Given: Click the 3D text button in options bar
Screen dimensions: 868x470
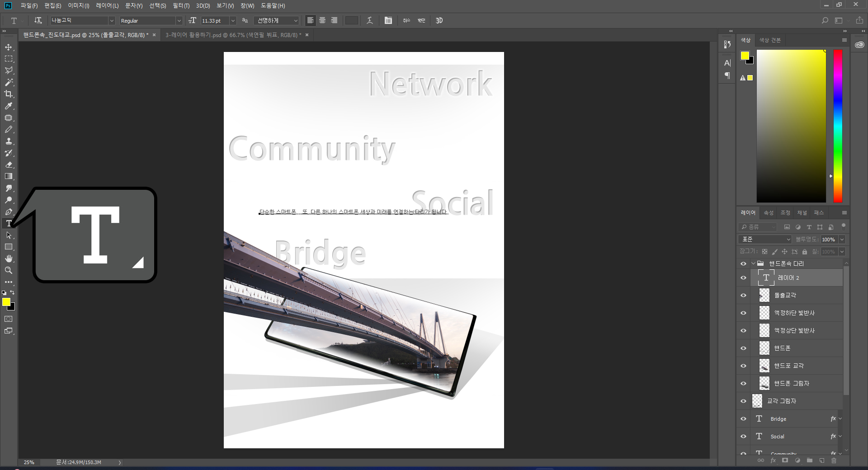Looking at the screenshot, I should (439, 20).
